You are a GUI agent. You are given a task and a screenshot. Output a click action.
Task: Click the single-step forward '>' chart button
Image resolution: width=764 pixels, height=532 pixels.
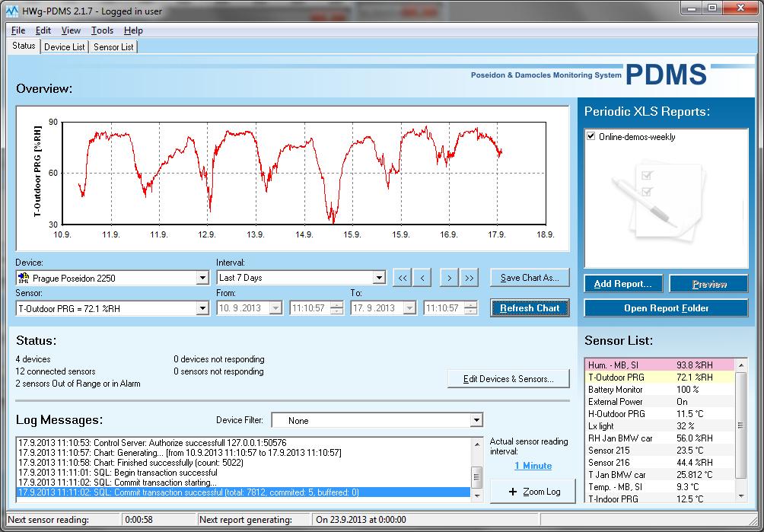pyautogui.click(x=449, y=278)
